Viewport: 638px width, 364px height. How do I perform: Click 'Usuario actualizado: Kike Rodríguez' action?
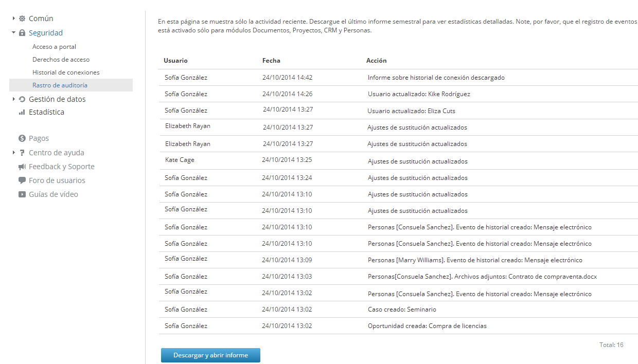click(419, 94)
